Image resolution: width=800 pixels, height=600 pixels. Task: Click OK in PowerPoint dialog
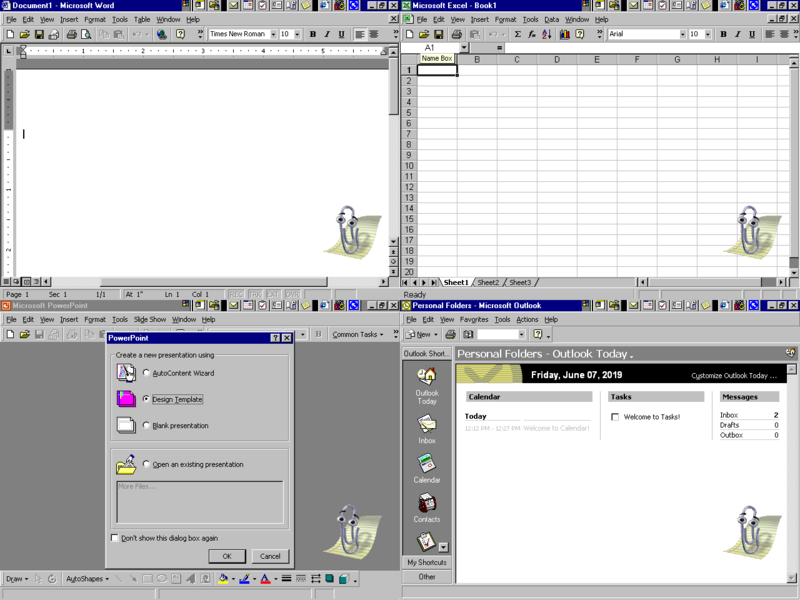(x=227, y=556)
